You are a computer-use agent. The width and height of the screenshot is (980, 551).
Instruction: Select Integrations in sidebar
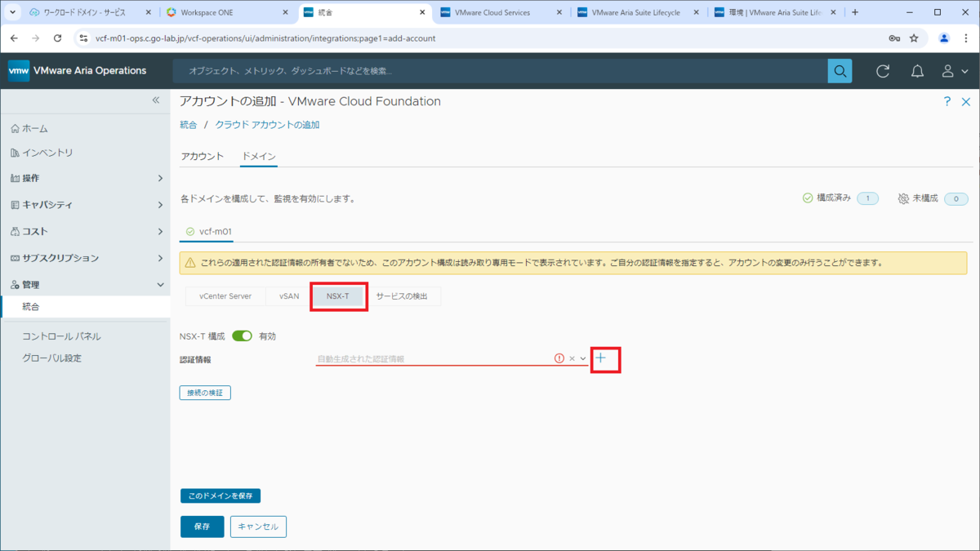85,307
